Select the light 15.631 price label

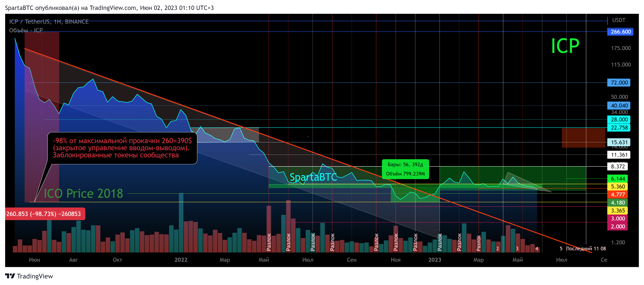[619, 142]
